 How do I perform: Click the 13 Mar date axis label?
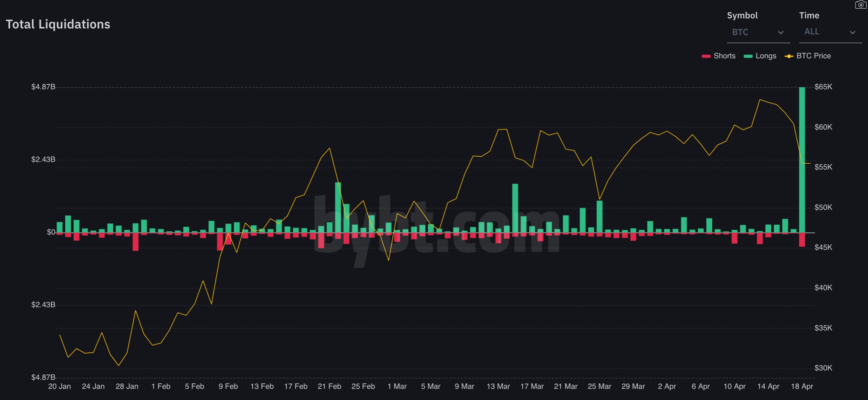point(498,386)
